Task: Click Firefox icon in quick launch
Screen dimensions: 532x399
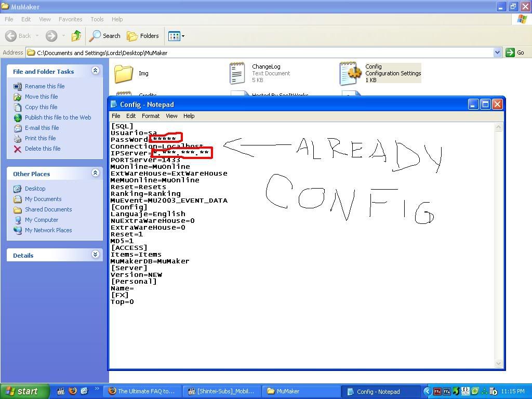Action: point(73,391)
